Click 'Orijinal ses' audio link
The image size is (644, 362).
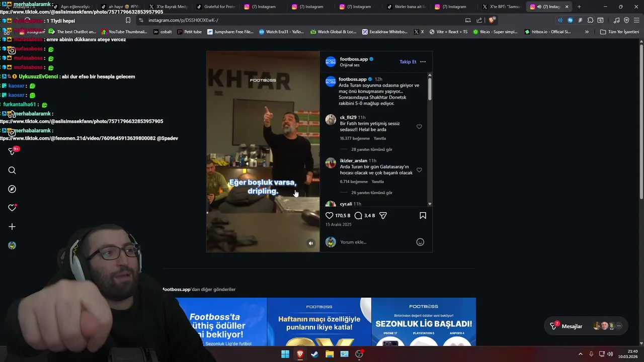point(350,65)
